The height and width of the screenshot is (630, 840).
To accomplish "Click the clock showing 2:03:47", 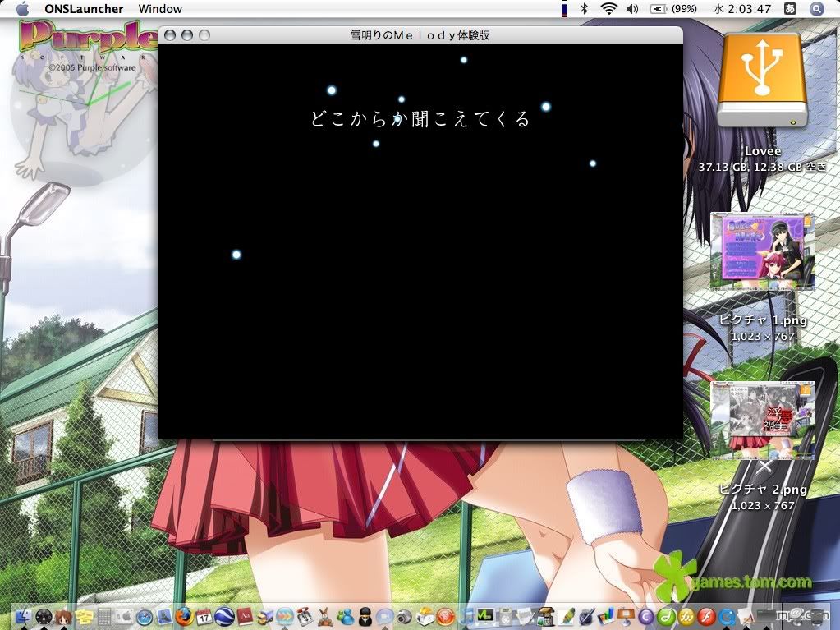I will 742,9.
